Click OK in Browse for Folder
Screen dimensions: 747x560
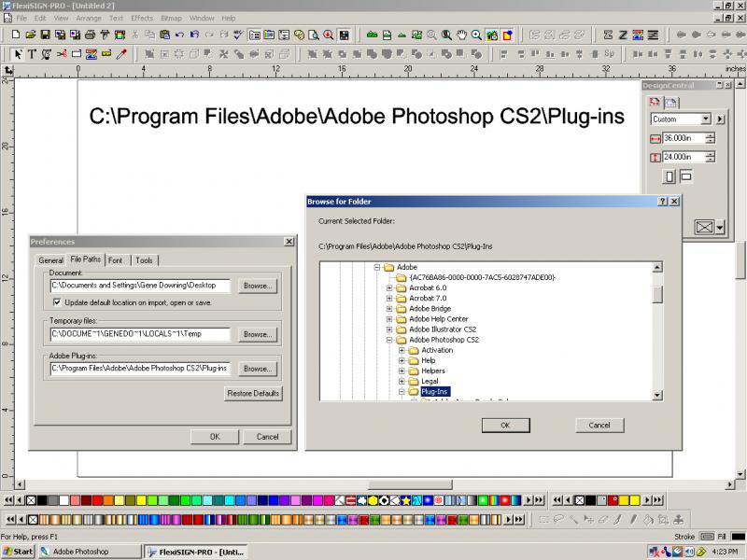[505, 426]
